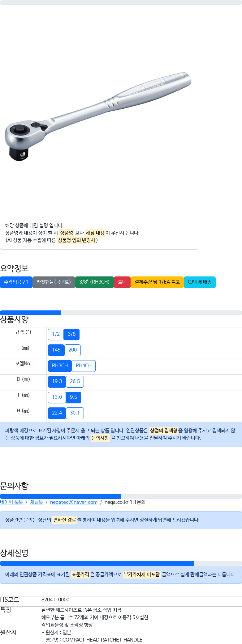Click the negatec@naver.com email link
The image size is (242, 644).
(74, 502)
